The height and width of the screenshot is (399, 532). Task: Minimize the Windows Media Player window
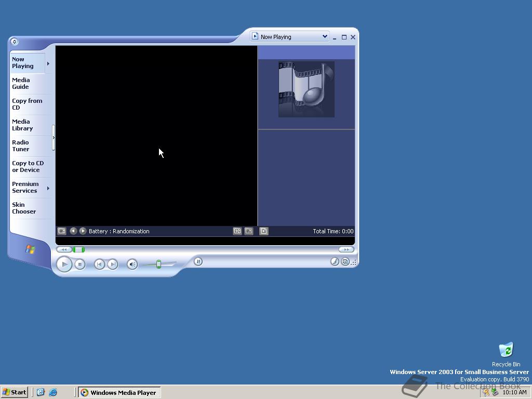tap(335, 37)
